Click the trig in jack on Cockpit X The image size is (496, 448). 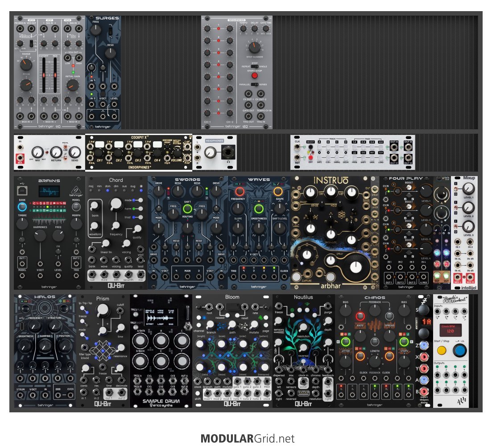pos(167,157)
